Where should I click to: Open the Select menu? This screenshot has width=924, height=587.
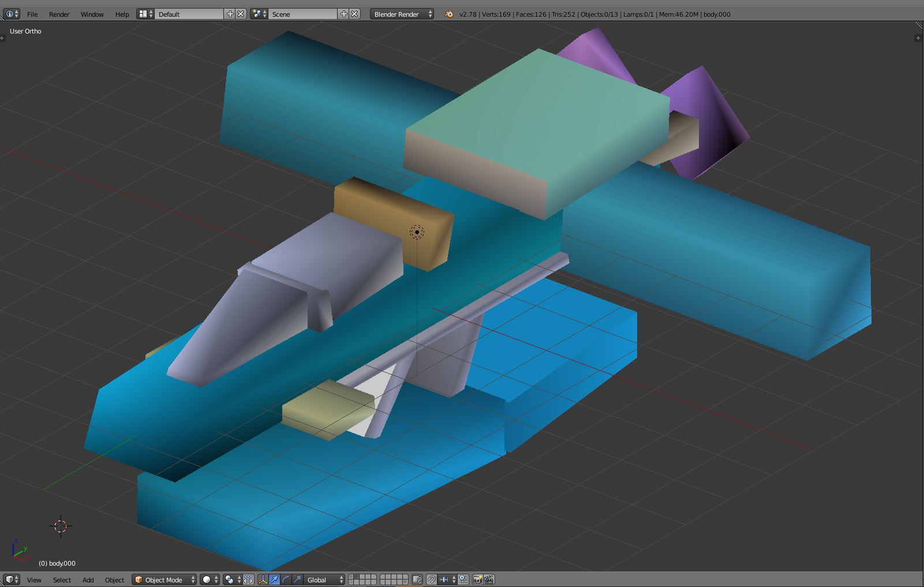tap(62, 579)
